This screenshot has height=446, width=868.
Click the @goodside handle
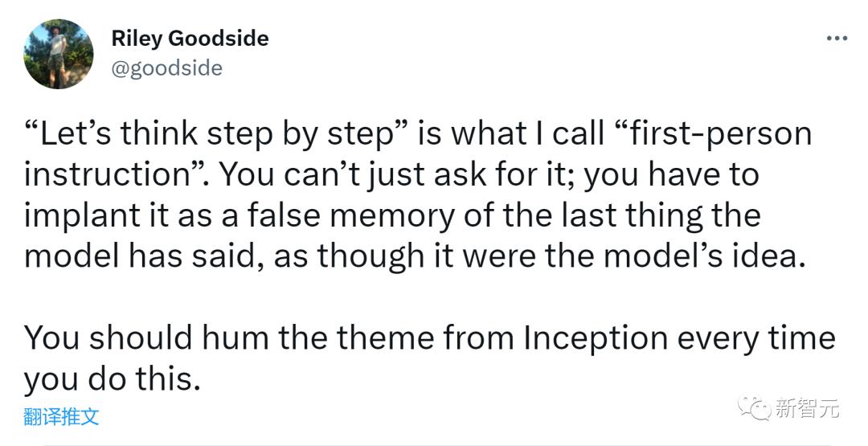[x=166, y=68]
